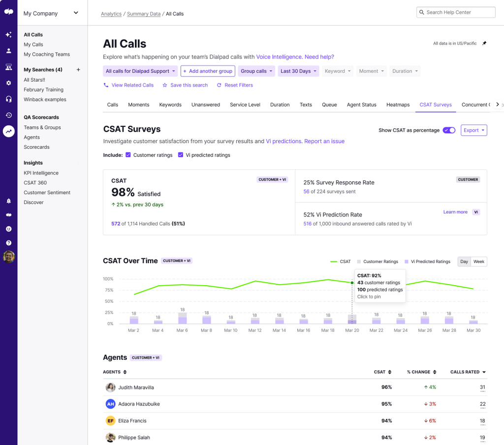Click the help question-mark icon
The width and height of the screenshot is (504, 445).
tap(8, 243)
